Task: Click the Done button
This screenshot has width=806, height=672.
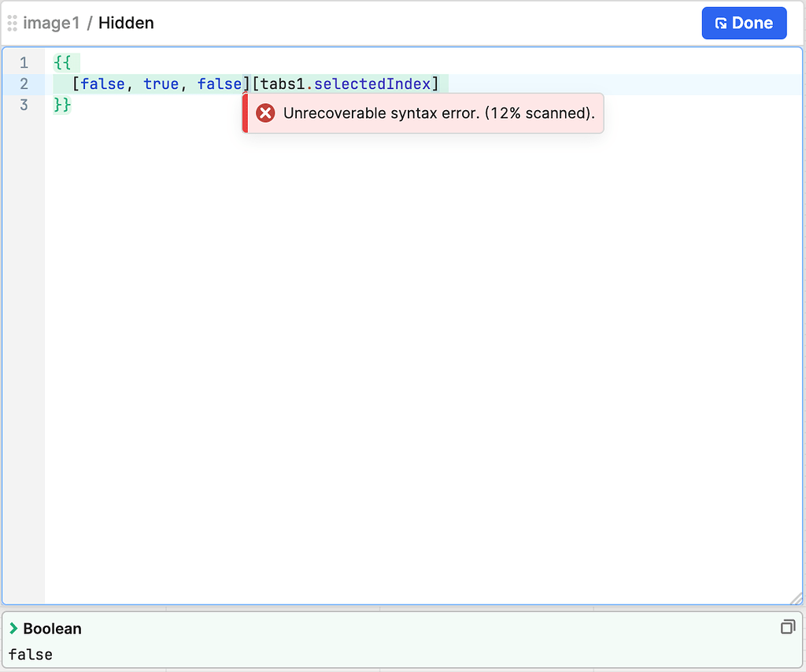Action: 744,22
